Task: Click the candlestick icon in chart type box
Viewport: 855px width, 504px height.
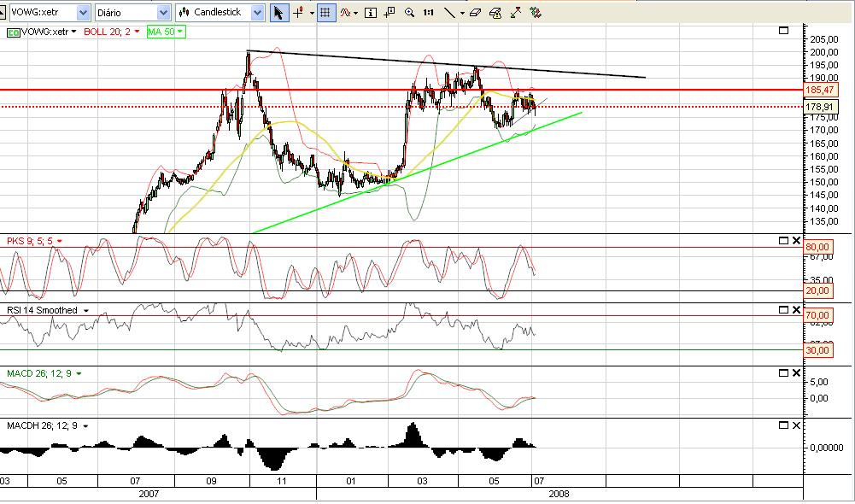Action: pyautogui.click(x=184, y=12)
